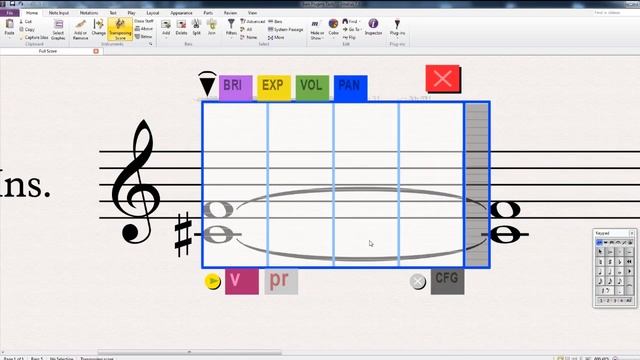Screen dimensions: 640x360
Task: Click the grey CFG button
Action: pyautogui.click(x=447, y=281)
